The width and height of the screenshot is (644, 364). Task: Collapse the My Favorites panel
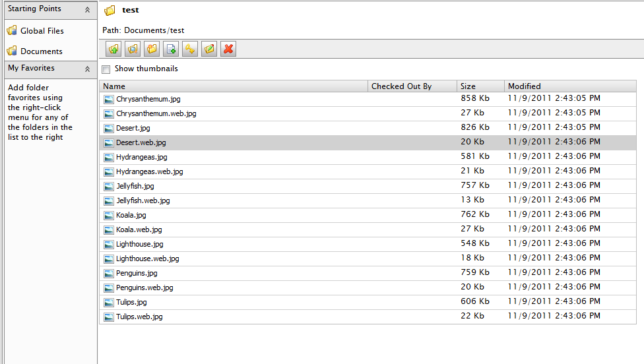[87, 69]
